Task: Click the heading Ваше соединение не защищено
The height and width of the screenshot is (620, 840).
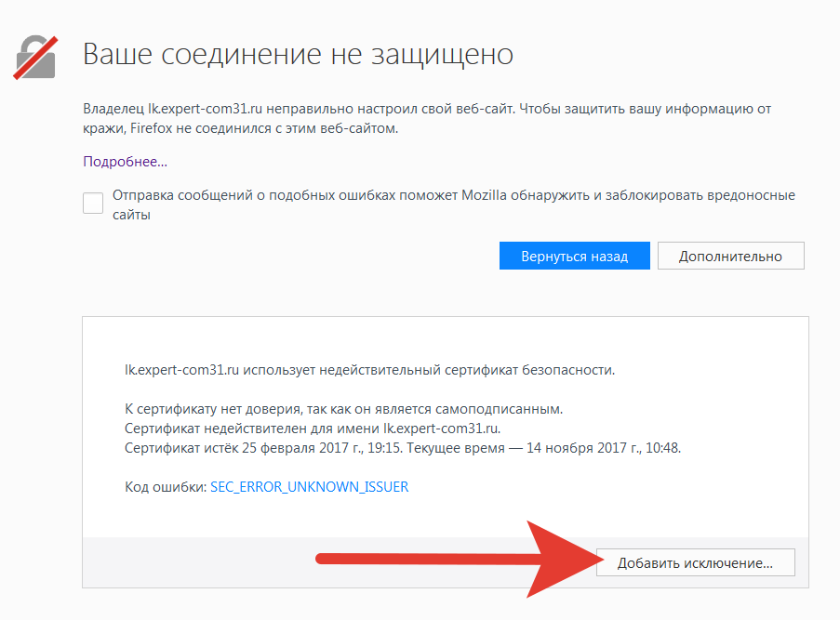Action: 299,54
